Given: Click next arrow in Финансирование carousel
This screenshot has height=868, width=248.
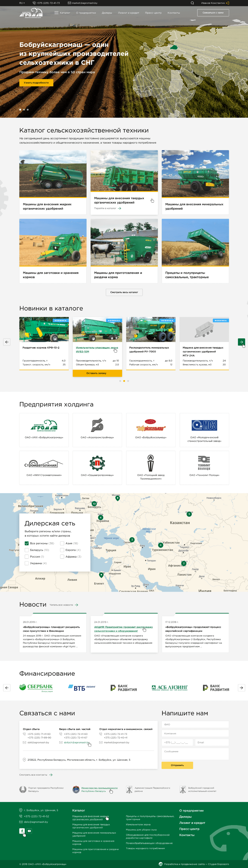Looking at the screenshot, I should [241, 688].
